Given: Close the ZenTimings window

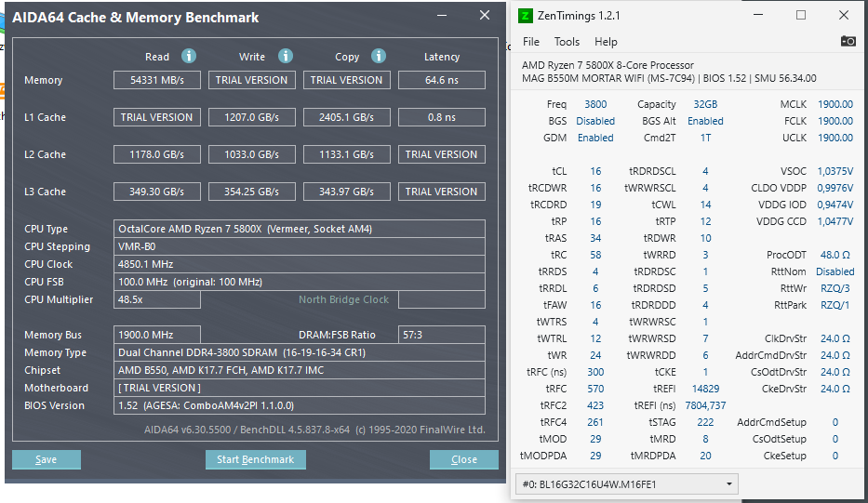Looking at the screenshot, I should coord(844,16).
